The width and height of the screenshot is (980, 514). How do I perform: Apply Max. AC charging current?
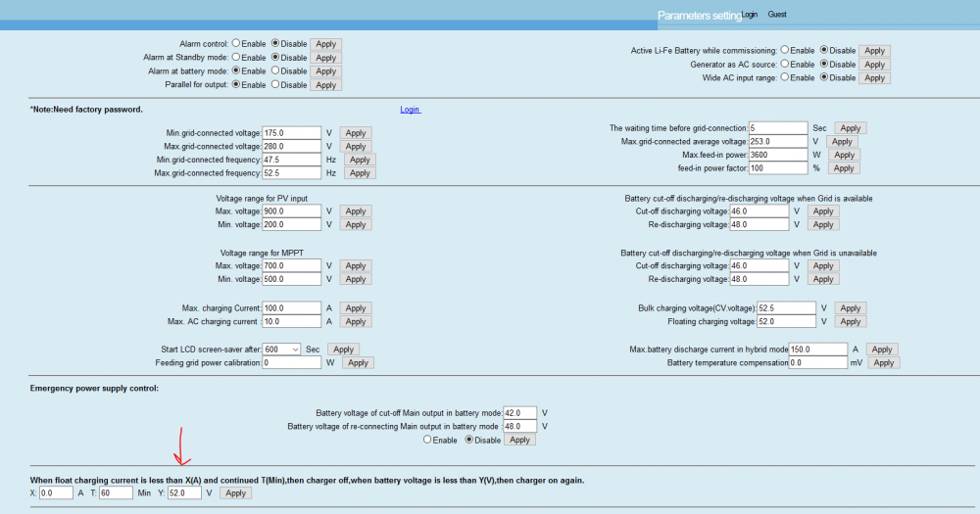point(356,322)
